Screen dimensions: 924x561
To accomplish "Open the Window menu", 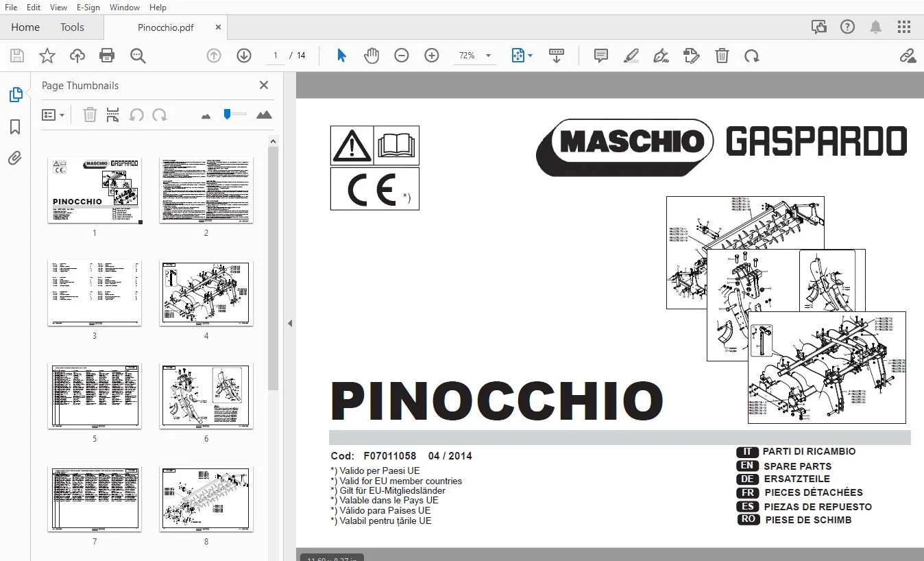I will [125, 8].
